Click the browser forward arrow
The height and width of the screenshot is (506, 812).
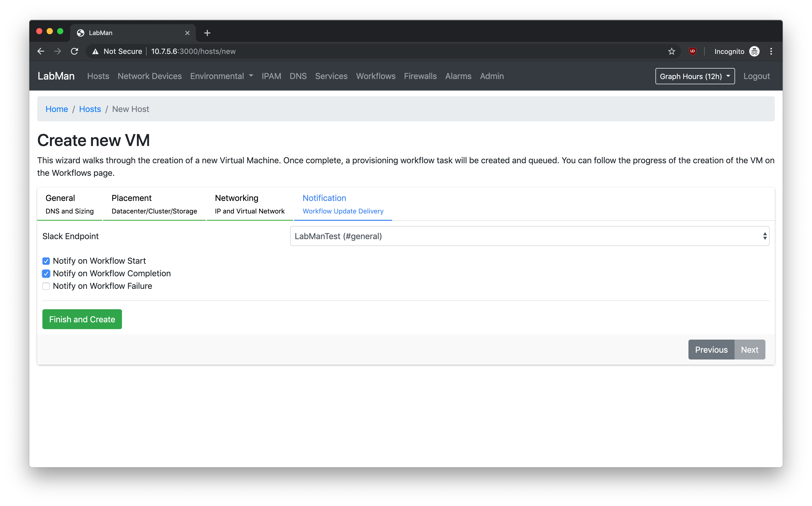58,51
